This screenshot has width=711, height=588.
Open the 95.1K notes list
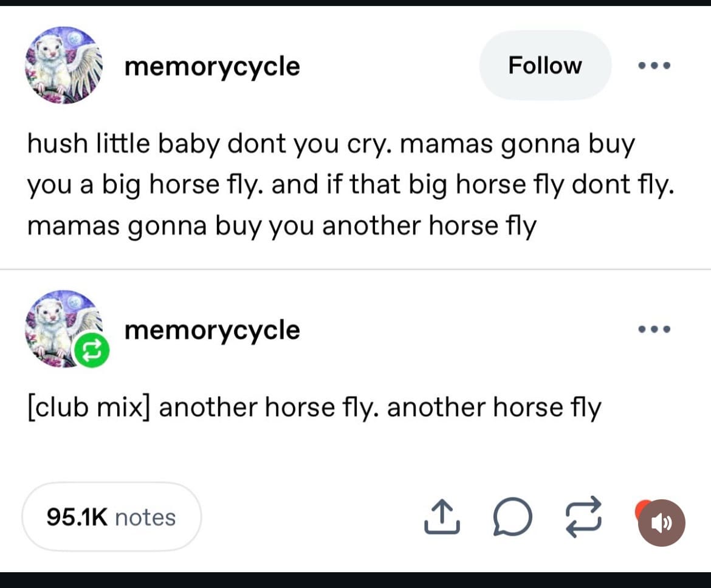click(111, 517)
